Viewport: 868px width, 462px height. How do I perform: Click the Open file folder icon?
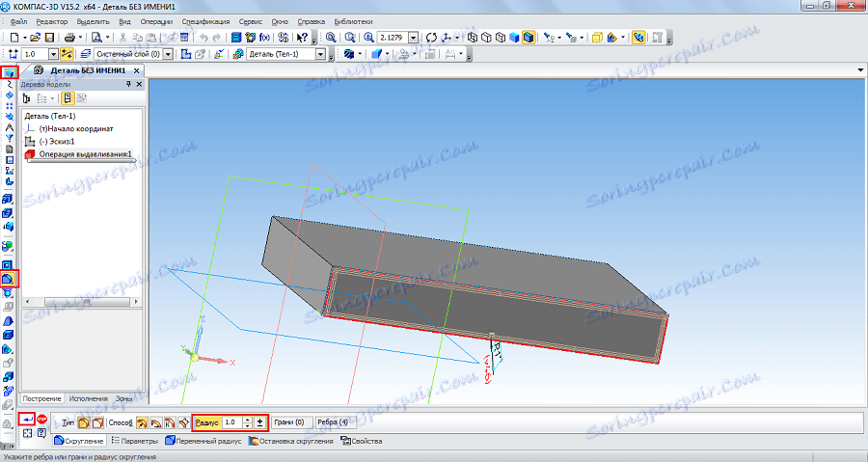tap(34, 37)
